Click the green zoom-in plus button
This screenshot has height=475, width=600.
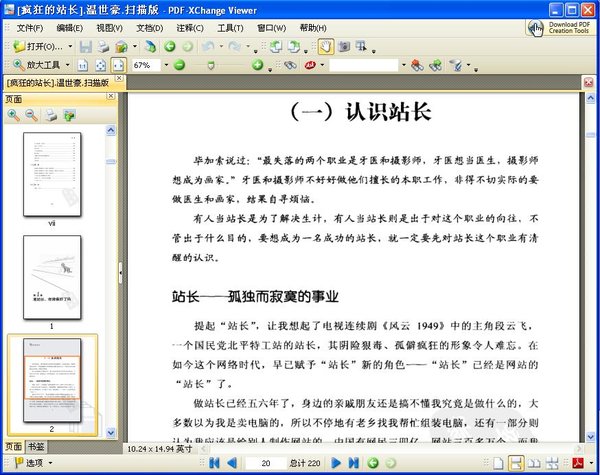[257, 65]
